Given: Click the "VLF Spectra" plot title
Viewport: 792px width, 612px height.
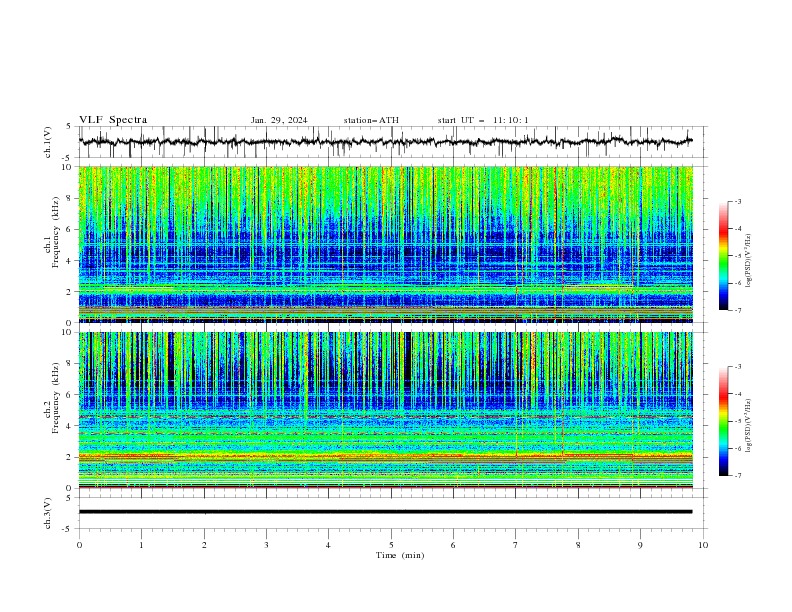Looking at the screenshot, I should coord(113,120).
